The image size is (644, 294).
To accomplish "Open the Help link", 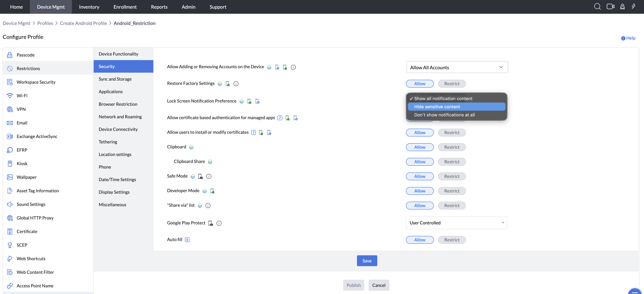I will [630, 38].
